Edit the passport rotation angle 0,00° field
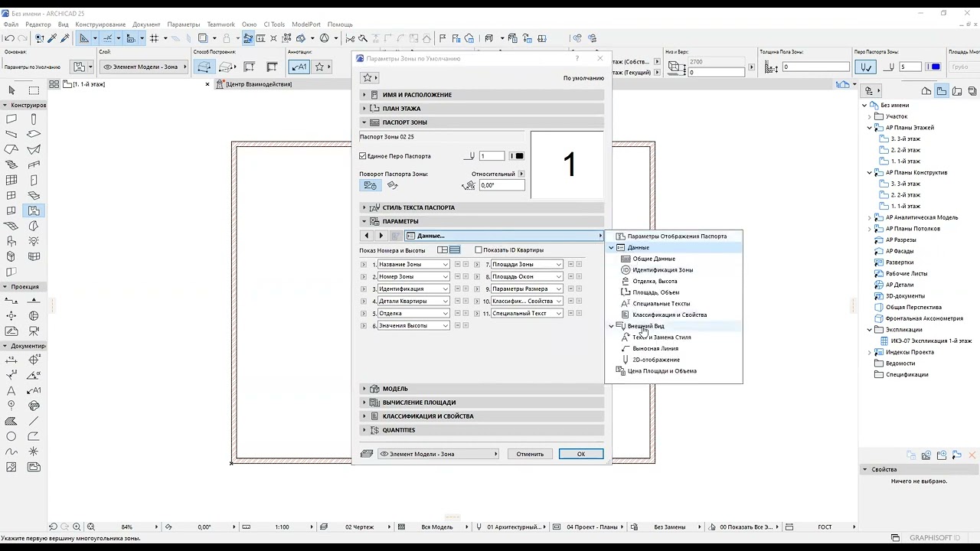The height and width of the screenshot is (551, 980). (x=501, y=185)
